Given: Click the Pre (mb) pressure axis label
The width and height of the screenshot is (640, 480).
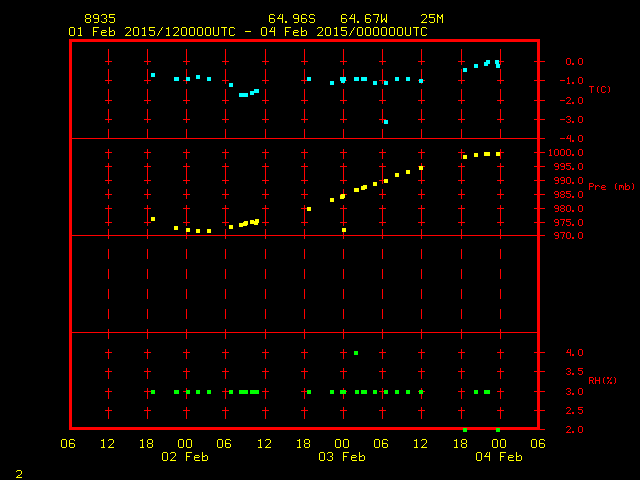Looking at the screenshot, I should (x=611, y=187).
